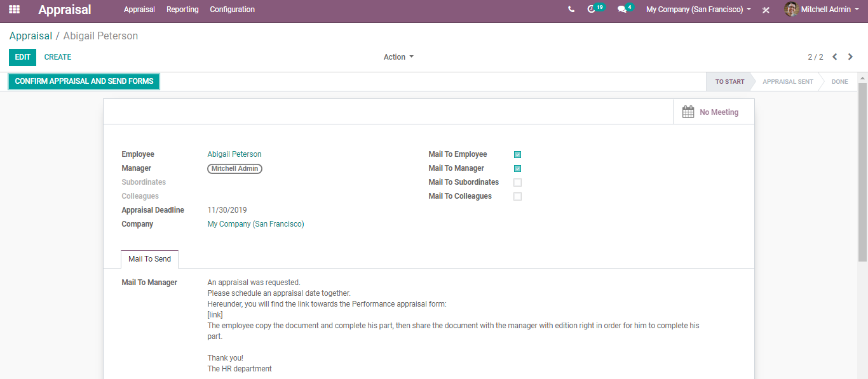Click the Appraisal app title
Viewport: 868px width, 379px height.
click(65, 10)
